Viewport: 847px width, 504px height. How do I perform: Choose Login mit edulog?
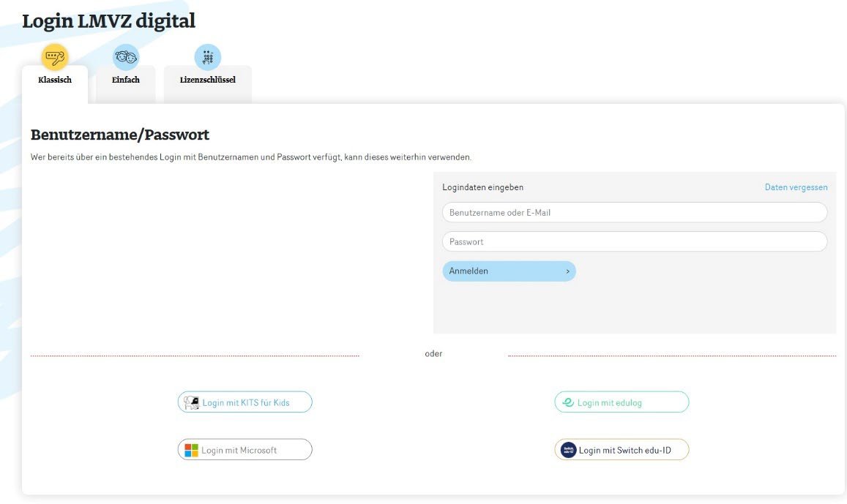[622, 402]
